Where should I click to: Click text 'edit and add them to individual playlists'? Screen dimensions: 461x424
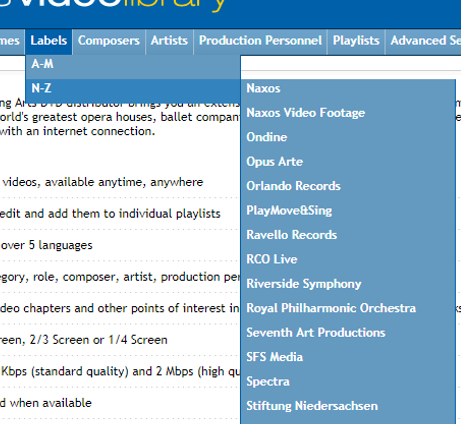[110, 214]
